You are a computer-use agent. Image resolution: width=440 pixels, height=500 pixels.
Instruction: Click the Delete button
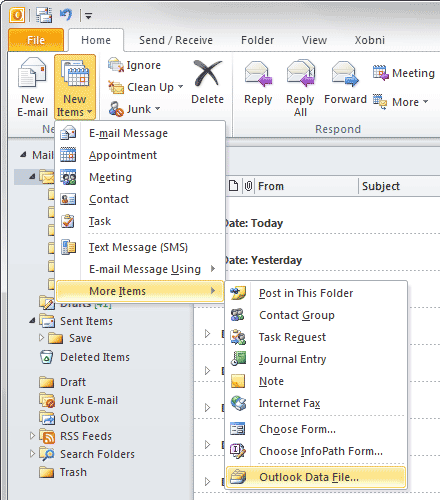(207, 82)
